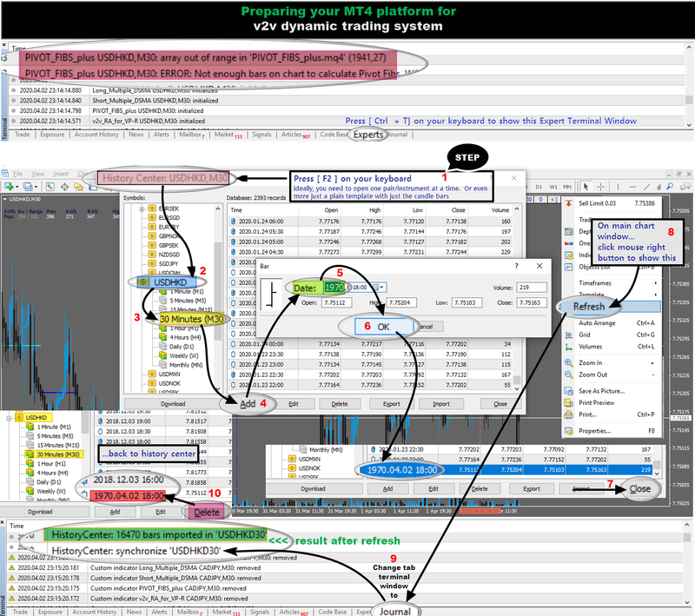Screen dimensions: 695x616
Task: Select the arrow cursor tool in toolbar
Action: tap(586, 187)
